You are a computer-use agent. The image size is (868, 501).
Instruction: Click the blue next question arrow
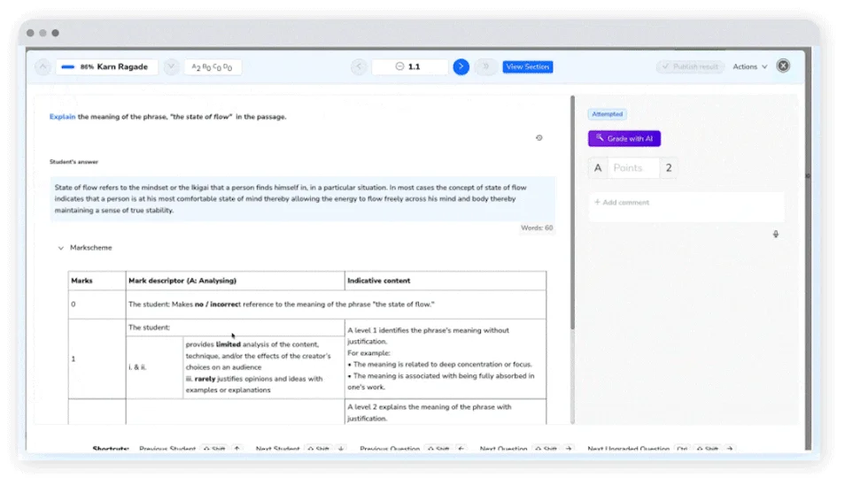point(461,67)
